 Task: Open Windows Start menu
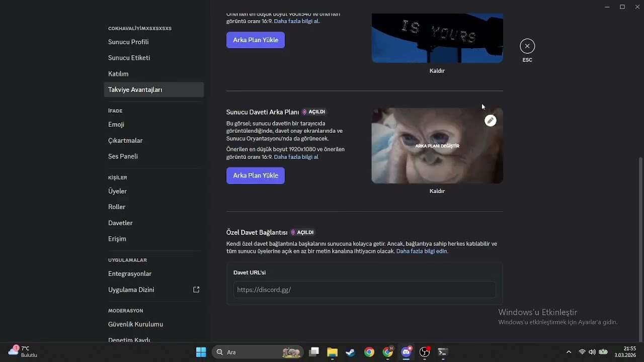click(201, 352)
